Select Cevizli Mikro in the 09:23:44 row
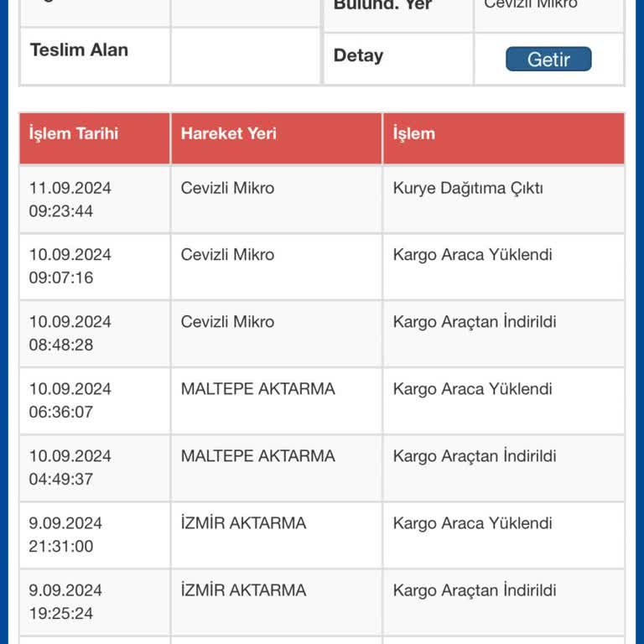The image size is (644, 644). point(227,189)
